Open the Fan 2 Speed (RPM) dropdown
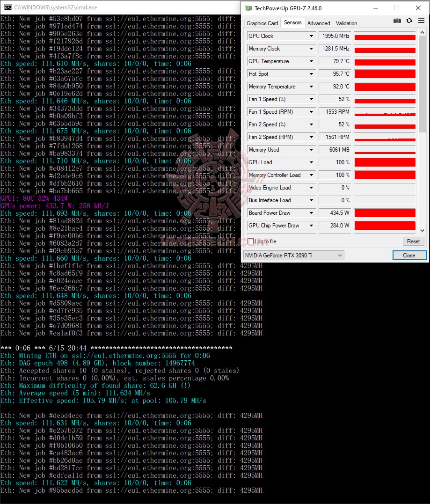This screenshot has height=504, width=430. [x=311, y=137]
